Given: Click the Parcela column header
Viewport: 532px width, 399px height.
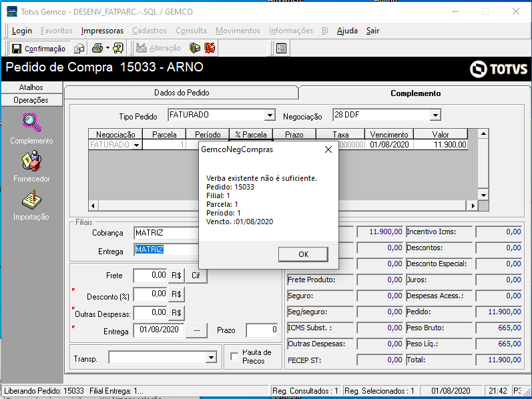Looking at the screenshot, I should pyautogui.click(x=164, y=134).
